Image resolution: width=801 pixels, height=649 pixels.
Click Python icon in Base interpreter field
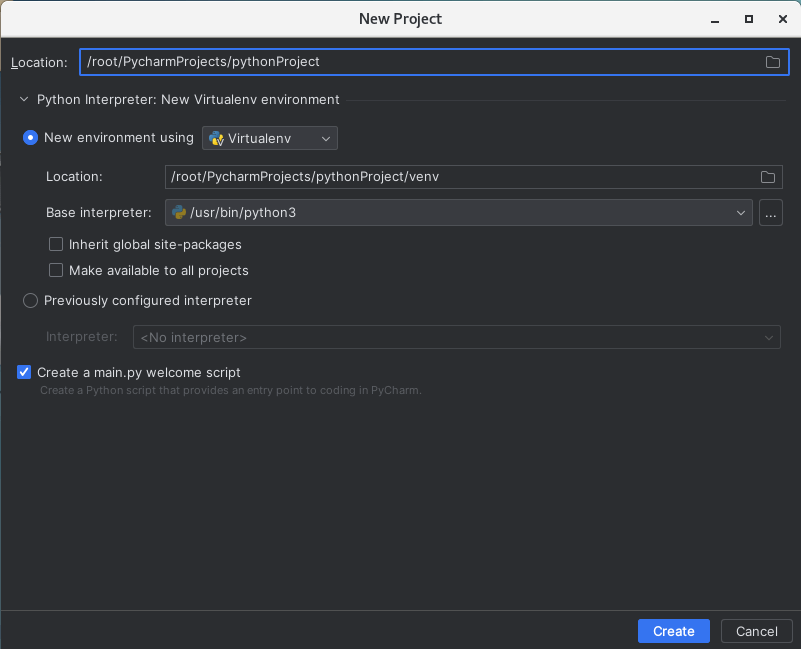pyautogui.click(x=179, y=212)
